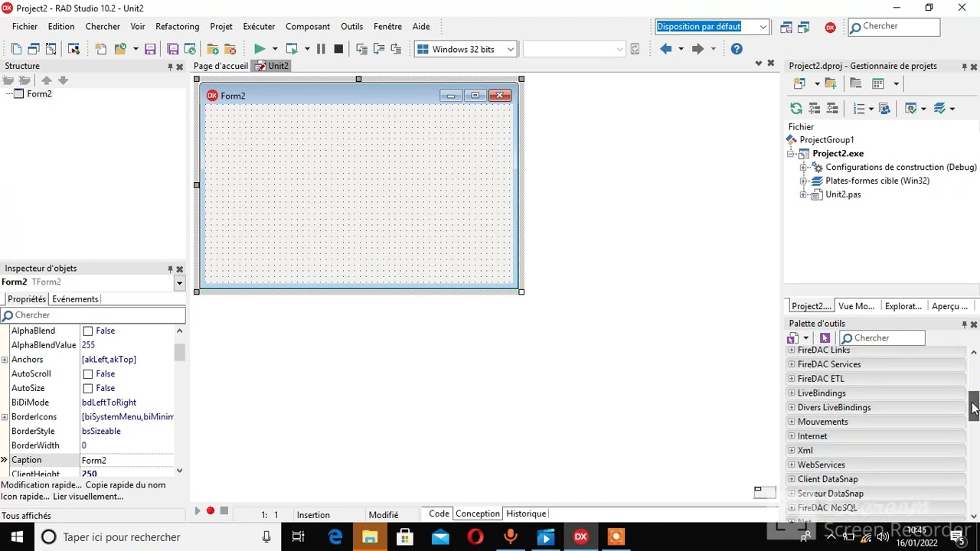This screenshot has height=551, width=980.
Task: Click the Copie rapide du nom link
Action: coord(126,485)
